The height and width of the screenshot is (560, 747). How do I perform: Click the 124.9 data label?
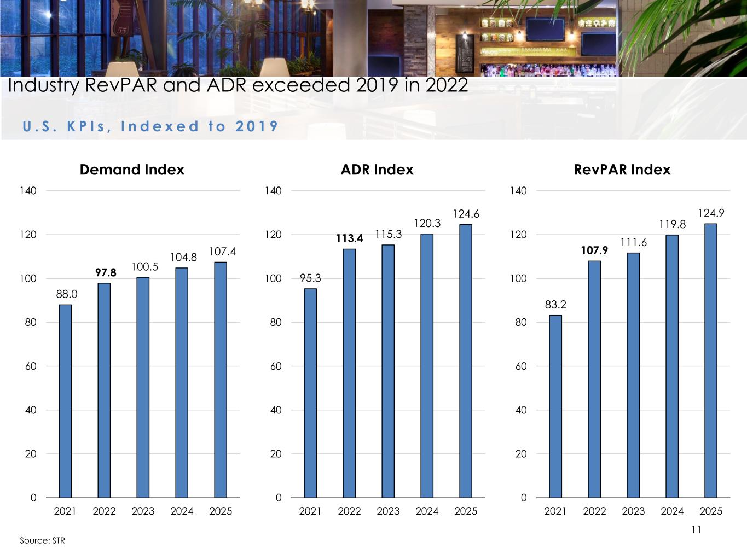pos(711,213)
